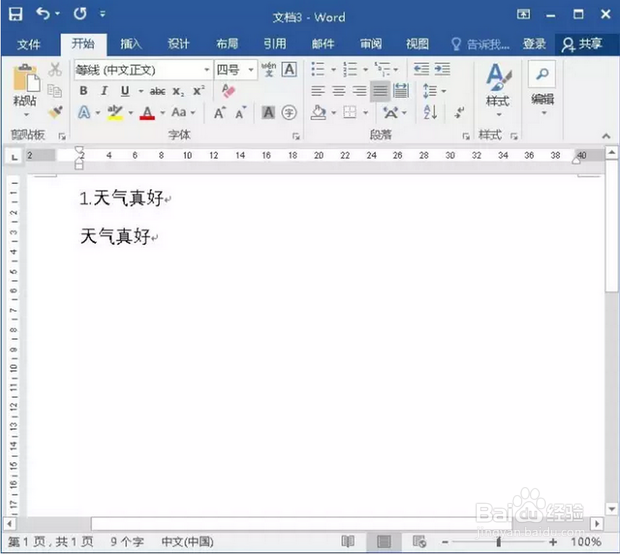This screenshot has height=554, width=620.
Task: Open the 四号 font size dropdown
Action: 251,70
